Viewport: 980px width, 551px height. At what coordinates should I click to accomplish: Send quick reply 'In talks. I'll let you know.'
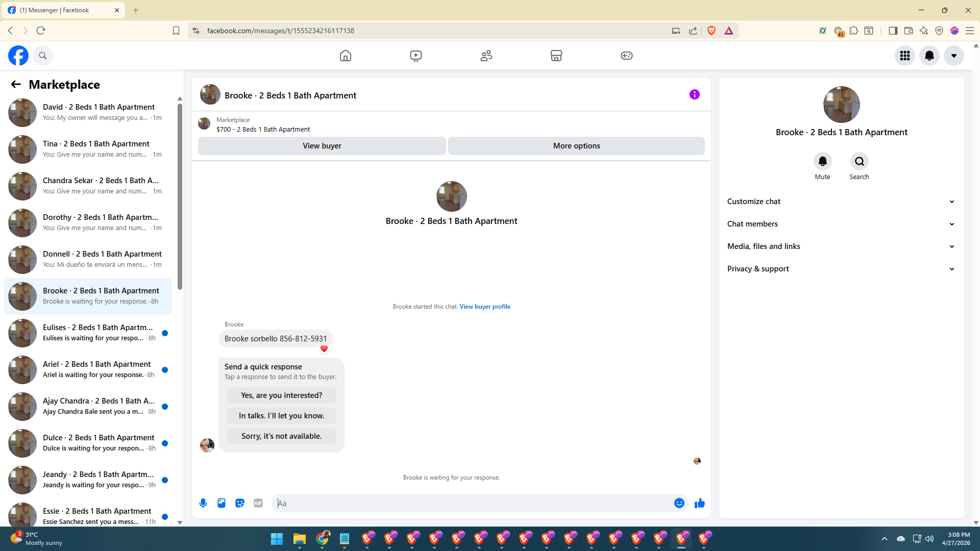[x=282, y=416]
